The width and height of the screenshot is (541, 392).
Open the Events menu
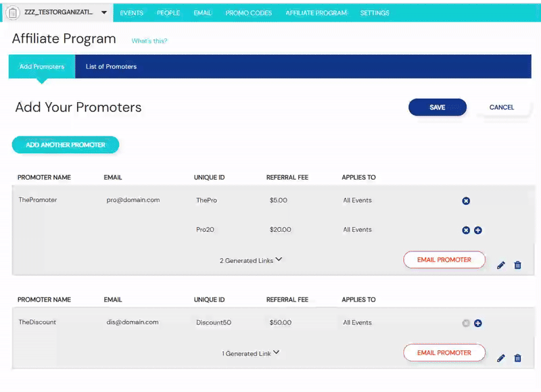point(131,13)
